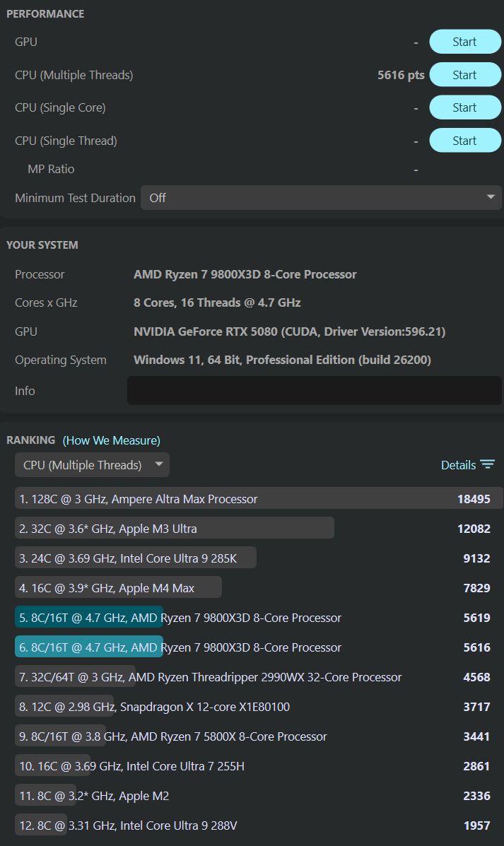Viewport: 504px width, 846px height.
Task: Click the processor name AMD Ryzen 7 9800X3D
Action: [245, 274]
